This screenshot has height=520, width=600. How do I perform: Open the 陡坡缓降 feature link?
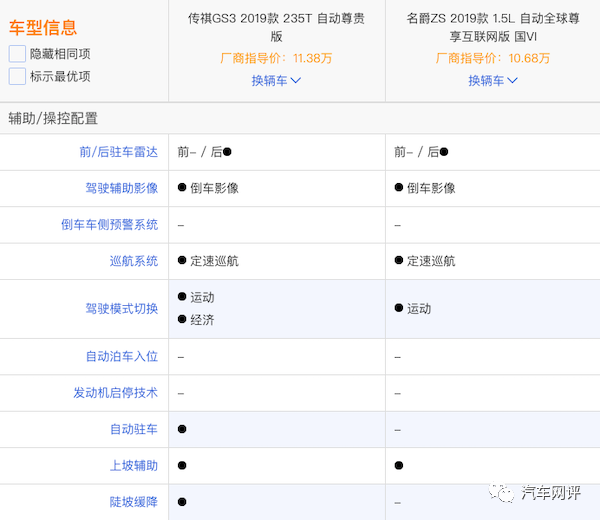pyautogui.click(x=133, y=502)
